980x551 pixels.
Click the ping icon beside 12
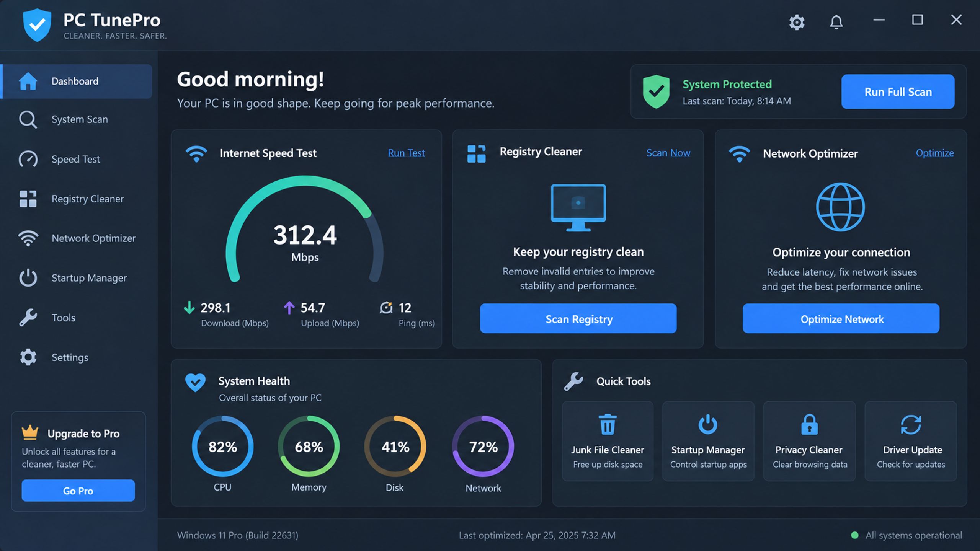386,307
